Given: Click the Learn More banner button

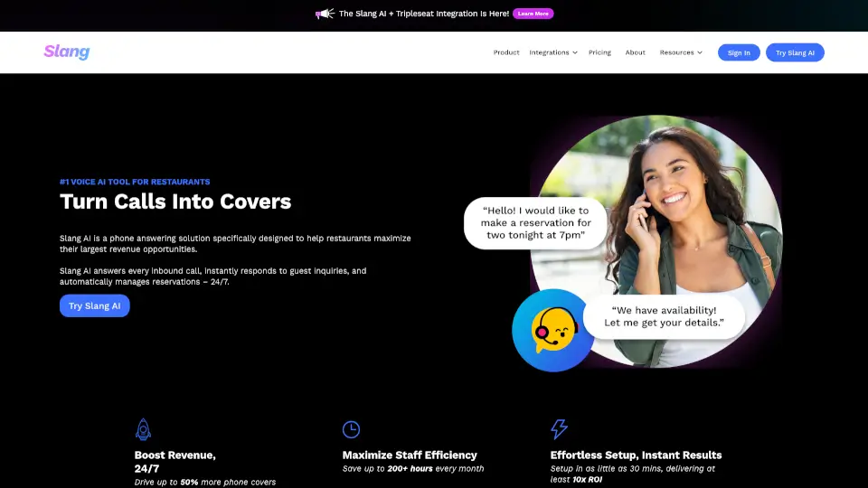Looking at the screenshot, I should point(533,14).
